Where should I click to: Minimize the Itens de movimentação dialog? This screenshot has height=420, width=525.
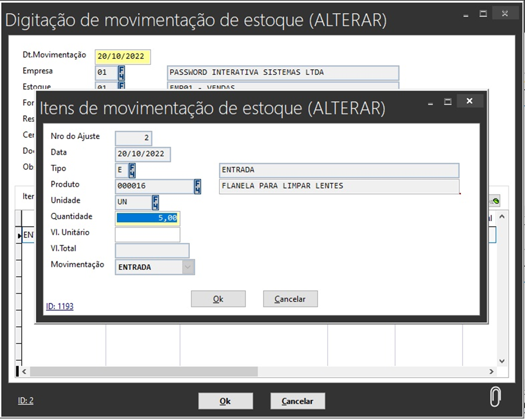(430, 101)
